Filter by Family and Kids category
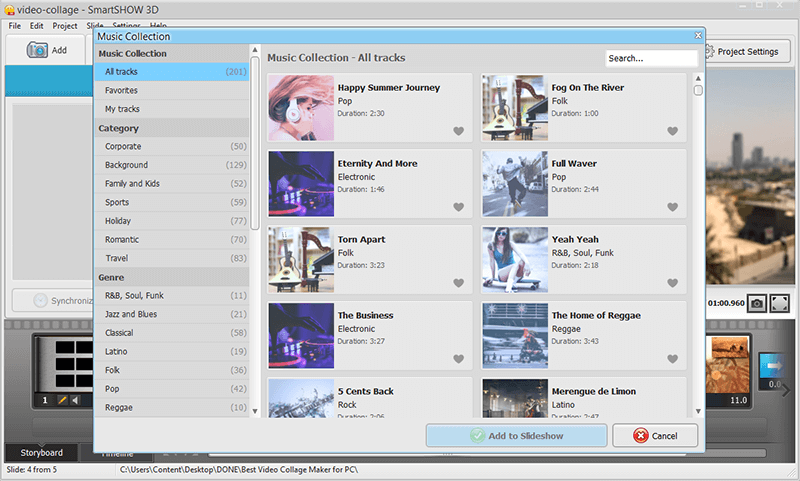The height and width of the screenshot is (481, 800). point(171,184)
